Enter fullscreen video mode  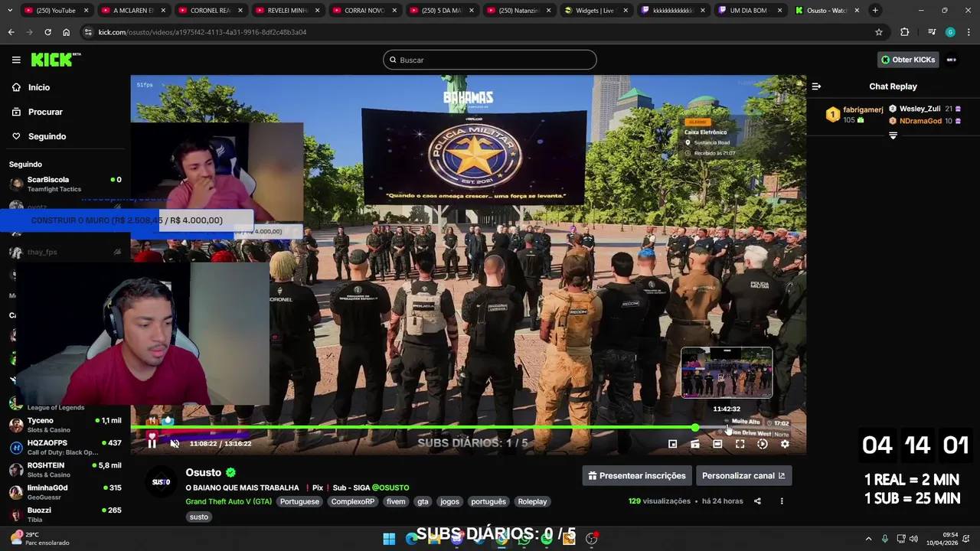[x=740, y=444]
